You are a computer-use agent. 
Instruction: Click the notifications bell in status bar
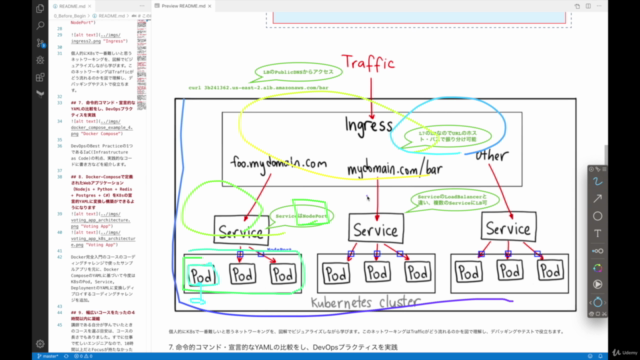[x=600, y=356]
